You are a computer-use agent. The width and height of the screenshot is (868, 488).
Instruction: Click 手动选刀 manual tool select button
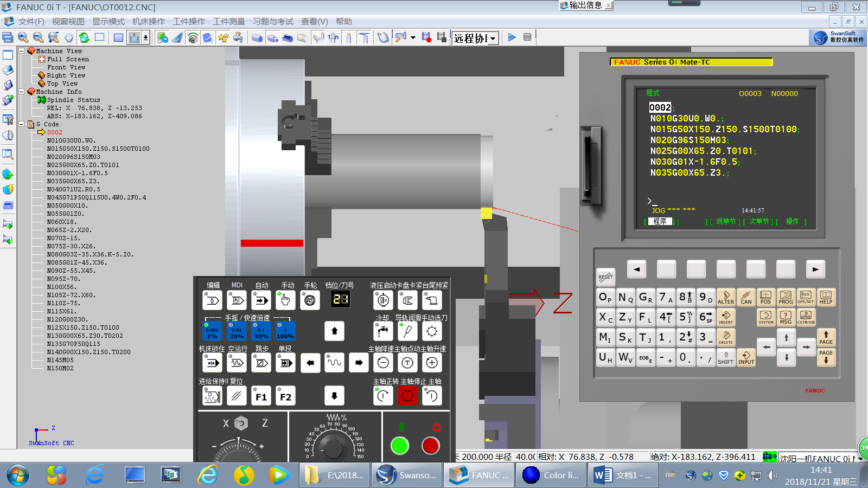tap(432, 331)
